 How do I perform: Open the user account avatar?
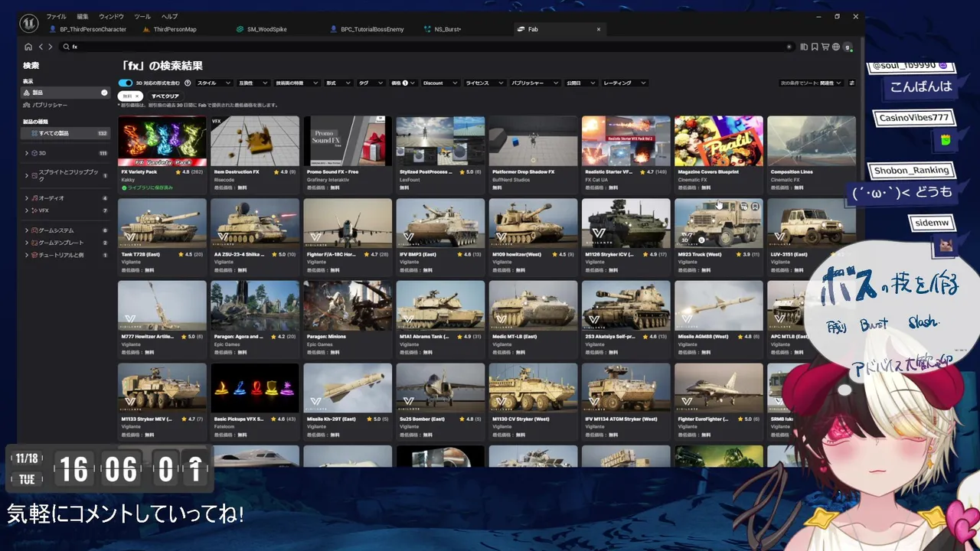pos(848,47)
